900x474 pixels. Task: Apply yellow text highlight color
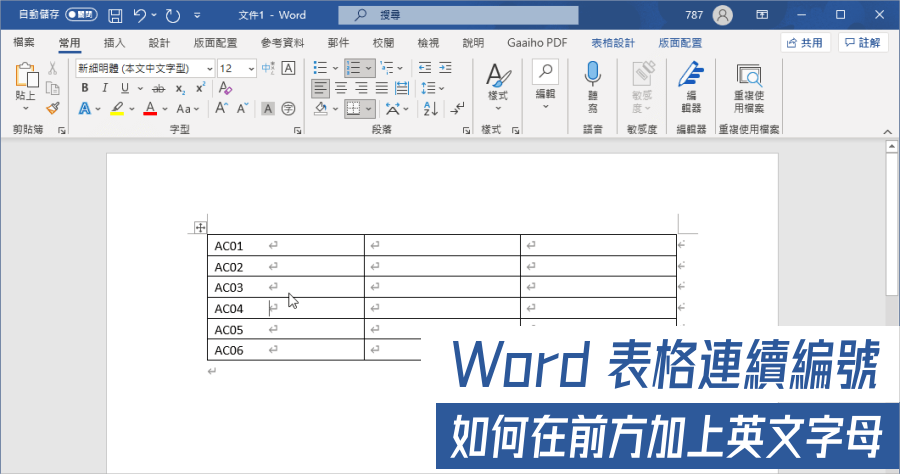pyautogui.click(x=117, y=108)
